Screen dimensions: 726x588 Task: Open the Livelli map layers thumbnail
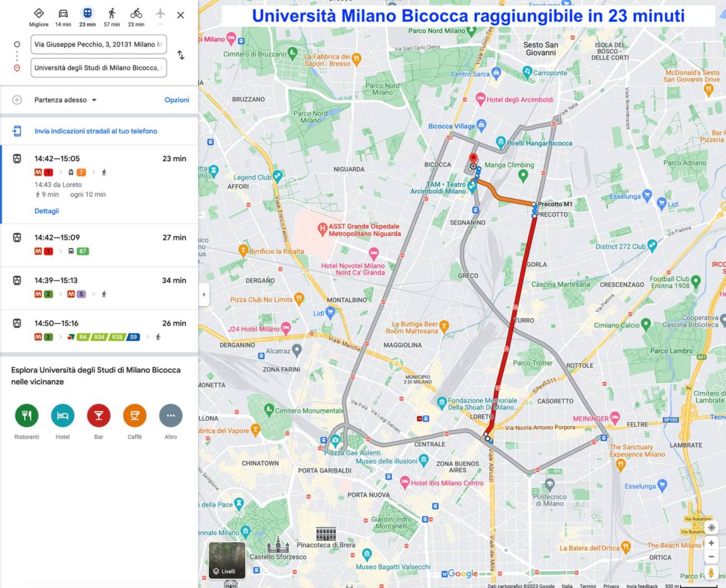(x=227, y=560)
